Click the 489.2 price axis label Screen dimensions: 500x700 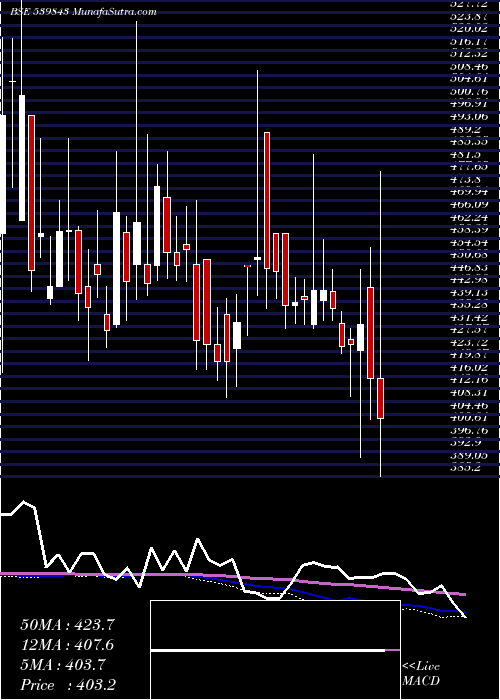tap(464, 129)
